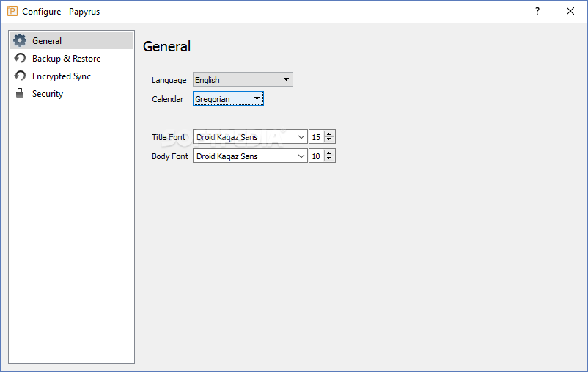Click the Encrypted Sync arrow icon

(20, 76)
